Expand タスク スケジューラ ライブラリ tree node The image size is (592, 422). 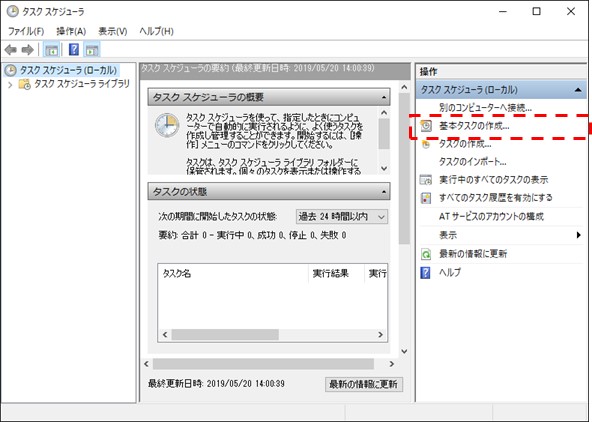click(x=10, y=85)
